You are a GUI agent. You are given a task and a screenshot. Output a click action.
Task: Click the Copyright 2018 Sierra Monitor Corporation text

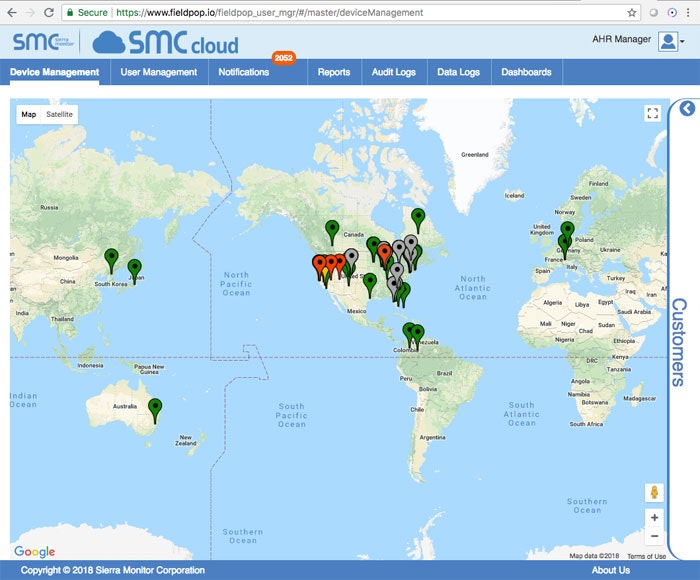(112, 570)
